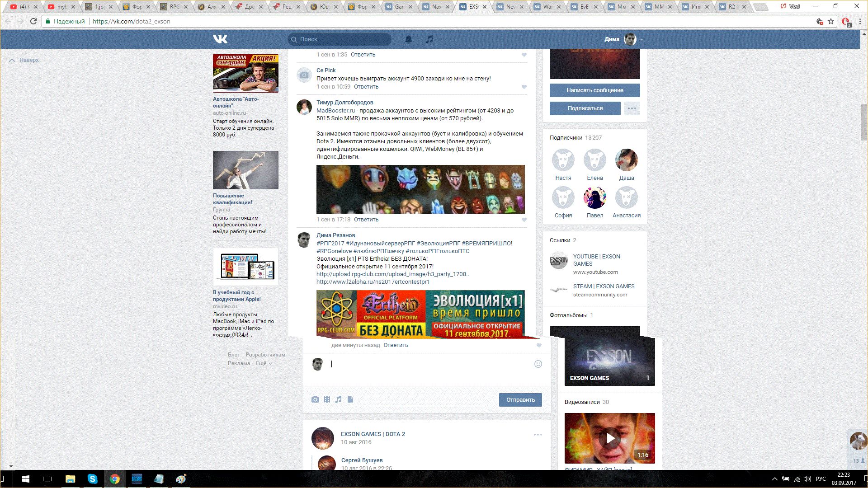The image size is (868, 488).
Task: Open STEAM | EXSON GAMES link
Action: [x=604, y=286]
